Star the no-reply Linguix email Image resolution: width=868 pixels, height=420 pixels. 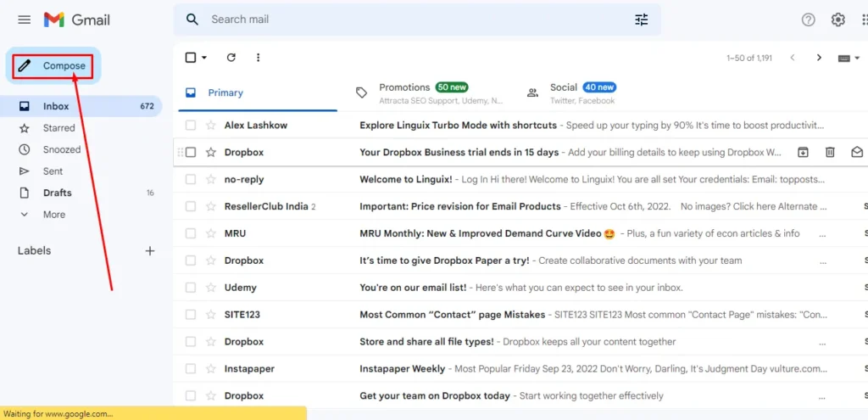(x=210, y=179)
